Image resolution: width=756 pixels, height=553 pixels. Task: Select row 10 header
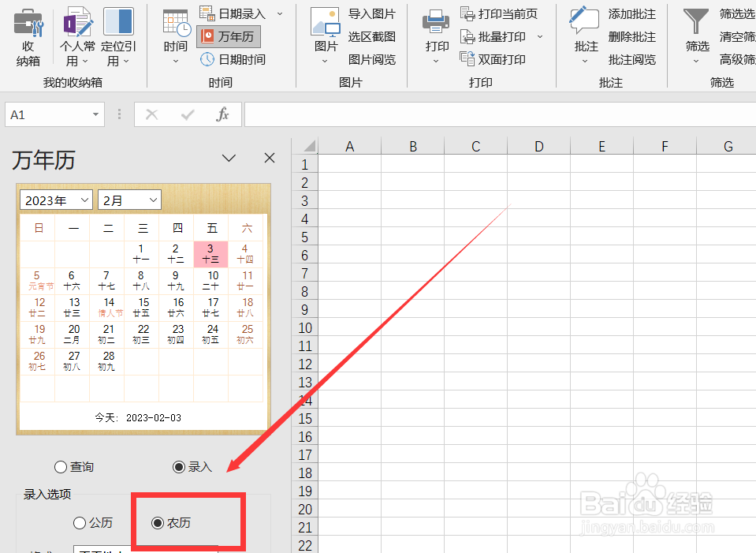[305, 328]
